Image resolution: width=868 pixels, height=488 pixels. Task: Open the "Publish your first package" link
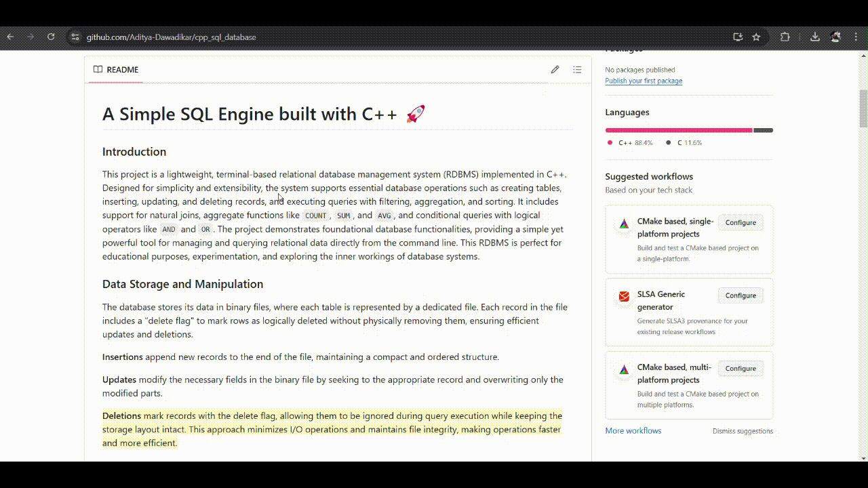(x=644, y=81)
